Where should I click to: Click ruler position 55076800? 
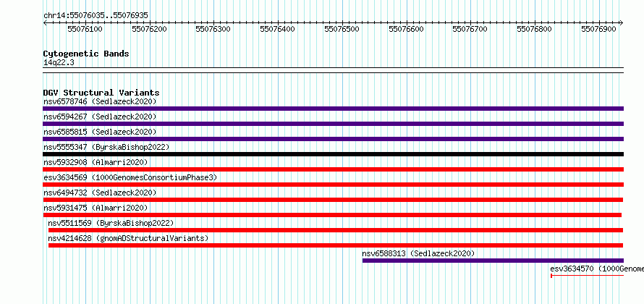tap(535, 29)
